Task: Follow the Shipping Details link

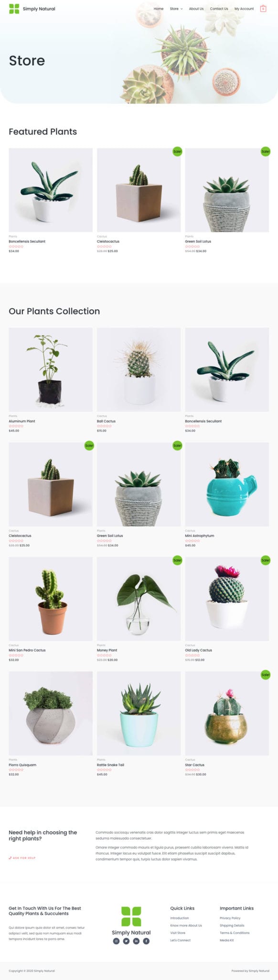Action: pos(232,925)
